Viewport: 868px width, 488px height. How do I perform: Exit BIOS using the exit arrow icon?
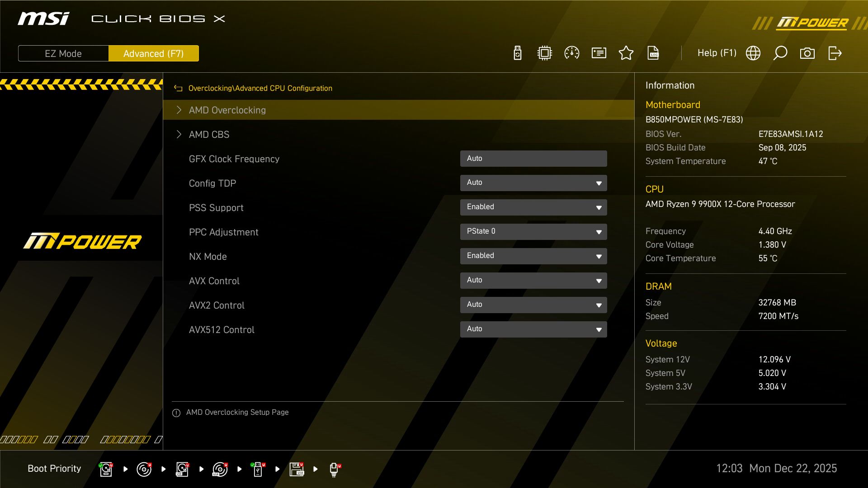point(835,53)
